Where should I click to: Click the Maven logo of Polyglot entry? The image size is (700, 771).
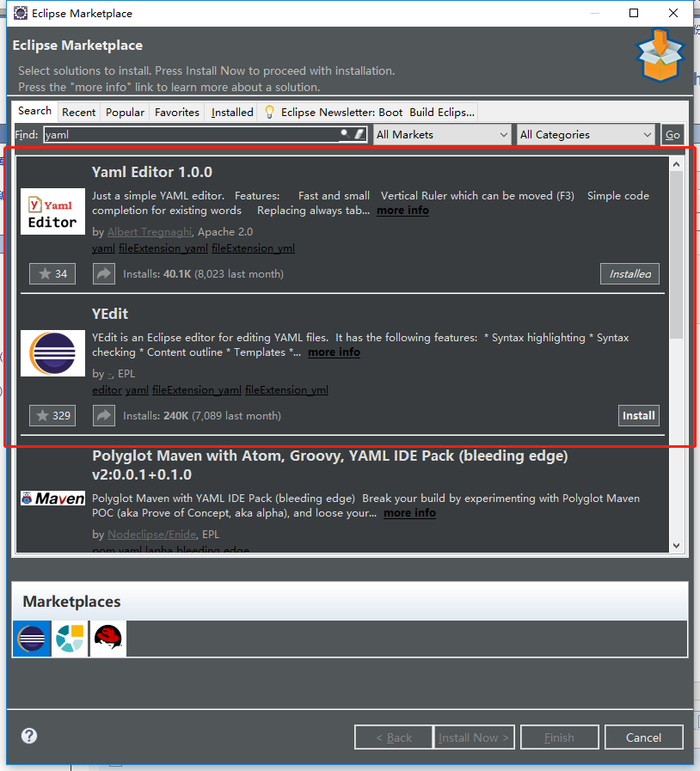[52, 499]
